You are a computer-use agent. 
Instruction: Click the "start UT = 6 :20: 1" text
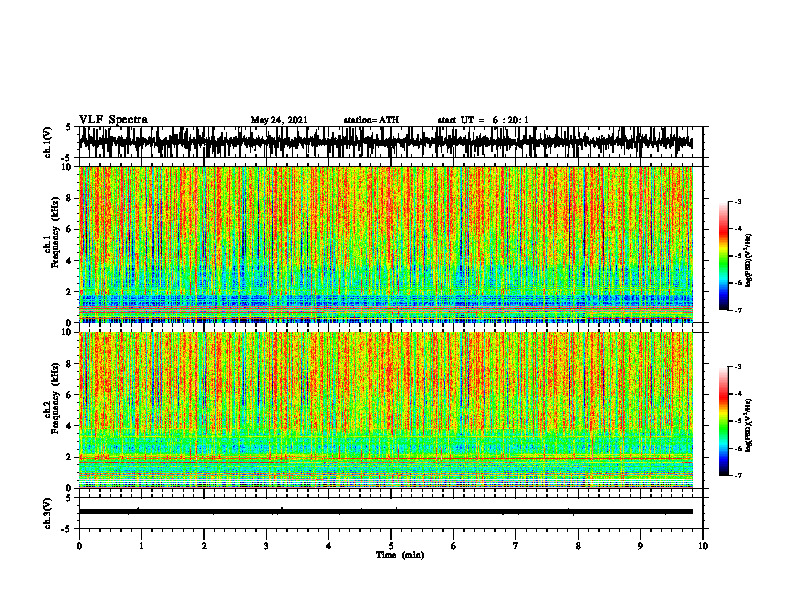[483, 120]
